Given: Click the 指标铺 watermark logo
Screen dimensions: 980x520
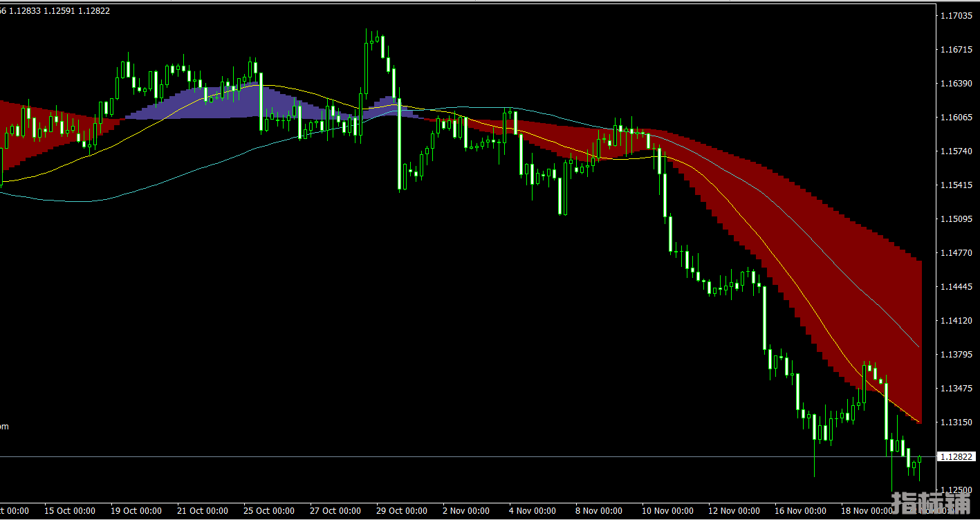Looking at the screenshot, I should click(x=931, y=503).
